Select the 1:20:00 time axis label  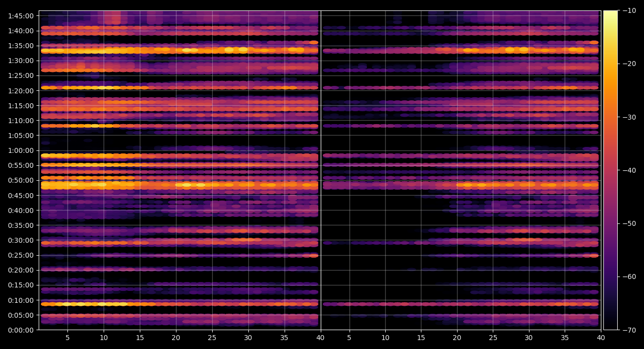[21, 91]
